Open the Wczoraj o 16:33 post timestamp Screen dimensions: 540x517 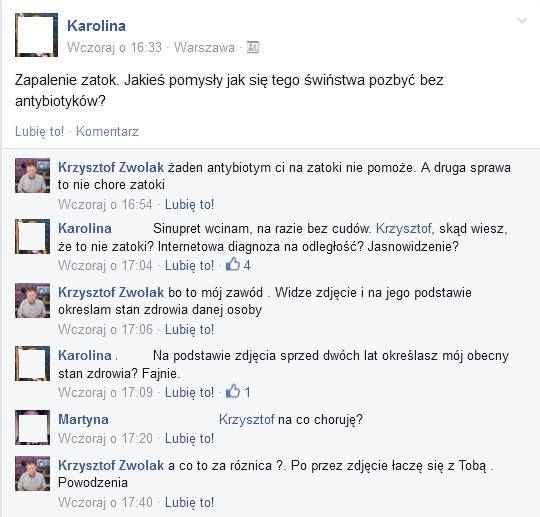click(114, 48)
